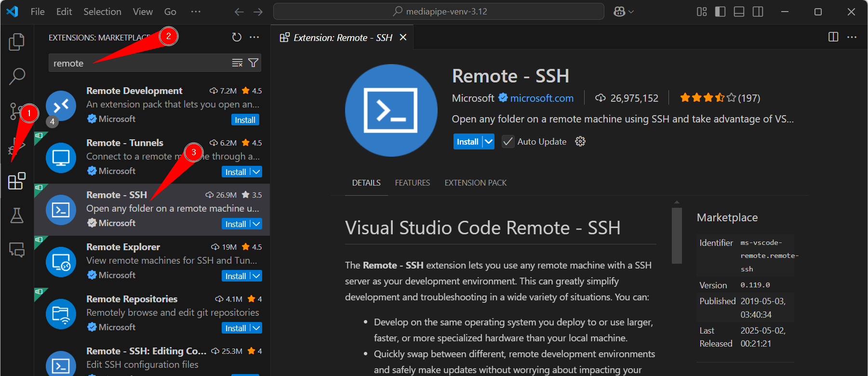Click the large Remote - SSH logo

pyautogui.click(x=391, y=110)
